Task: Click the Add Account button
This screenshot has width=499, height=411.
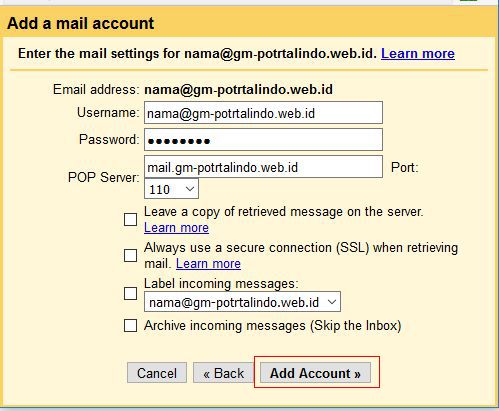Action: tap(315, 373)
